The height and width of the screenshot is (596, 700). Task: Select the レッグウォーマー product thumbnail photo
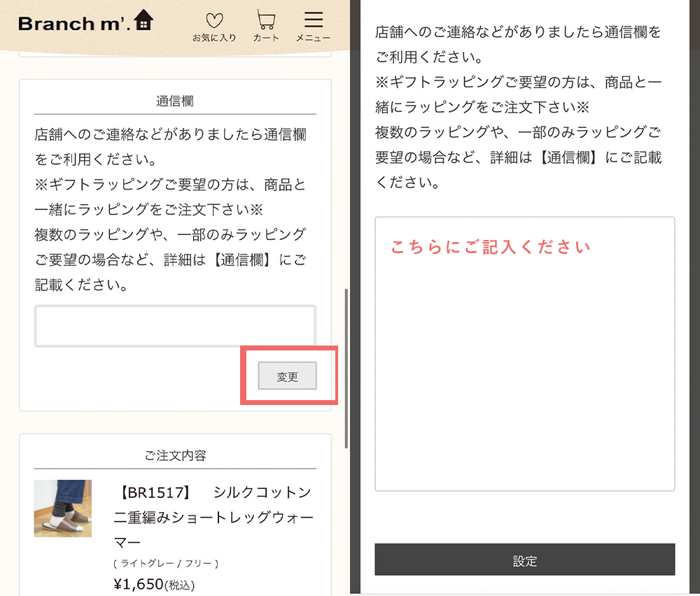coord(62,509)
